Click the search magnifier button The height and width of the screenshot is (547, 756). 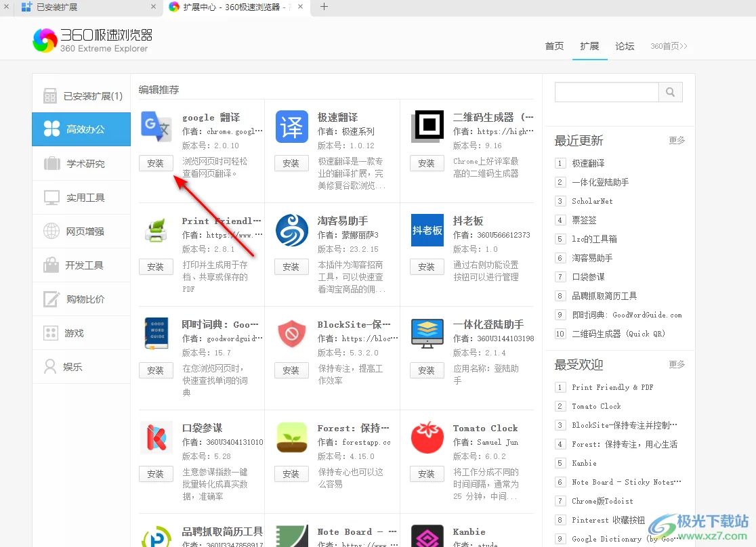(x=670, y=92)
